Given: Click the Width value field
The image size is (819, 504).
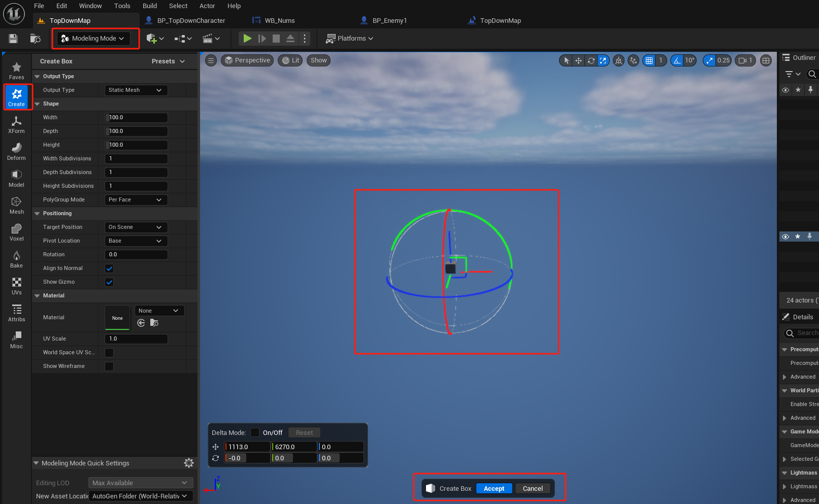Looking at the screenshot, I should click(x=136, y=117).
